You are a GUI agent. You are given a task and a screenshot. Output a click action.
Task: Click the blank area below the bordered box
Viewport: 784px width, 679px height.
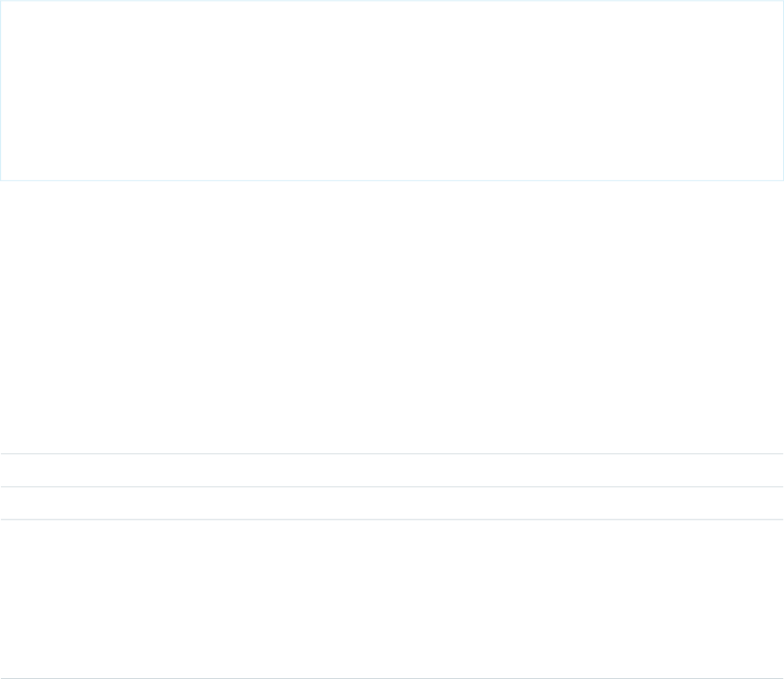[x=391, y=314]
